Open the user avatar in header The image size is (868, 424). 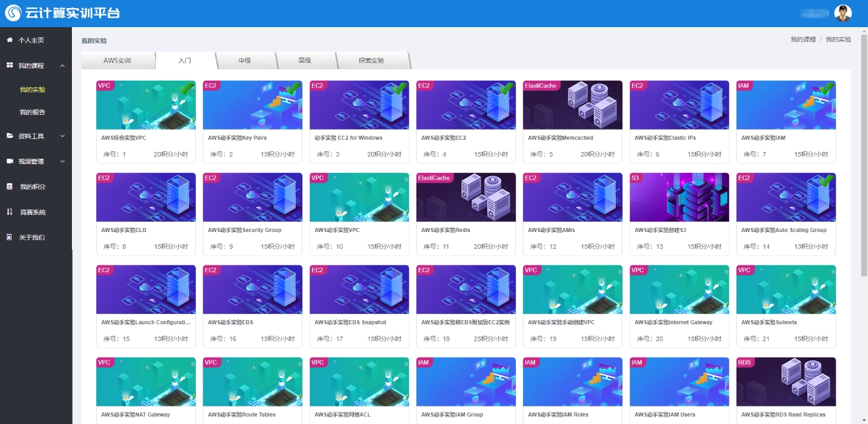[x=843, y=13]
